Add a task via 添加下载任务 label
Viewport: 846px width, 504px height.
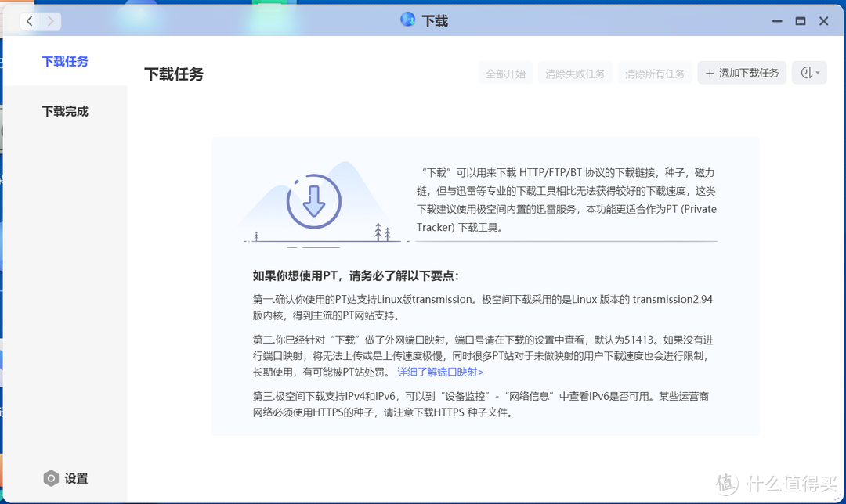click(x=749, y=74)
